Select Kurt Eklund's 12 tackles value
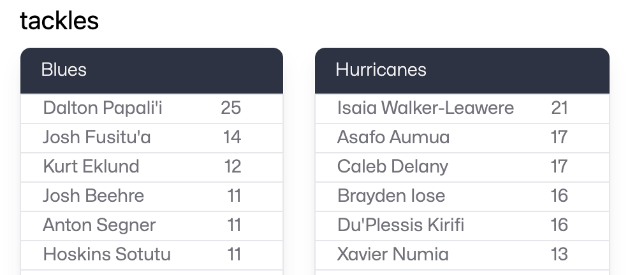Image resolution: width=644 pixels, height=275 pixels. [232, 167]
